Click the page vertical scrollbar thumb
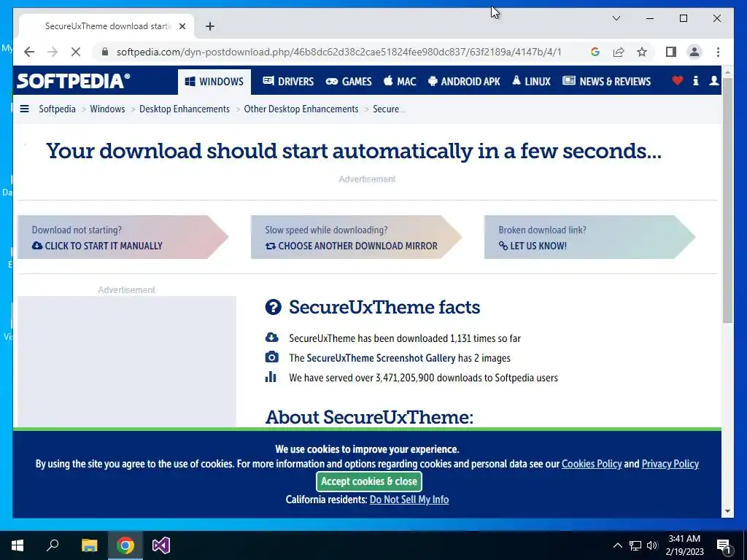Image resolution: width=747 pixels, height=560 pixels. (727, 200)
